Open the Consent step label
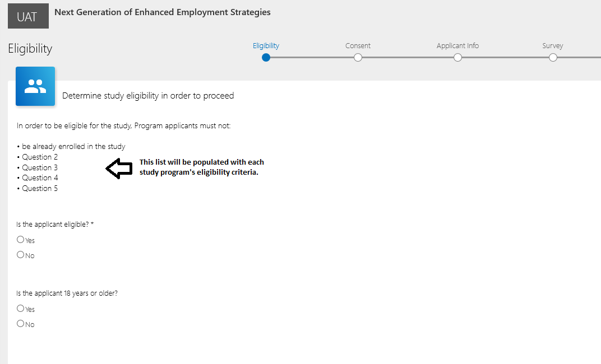Image resolution: width=601 pixels, height=364 pixels. [358, 46]
